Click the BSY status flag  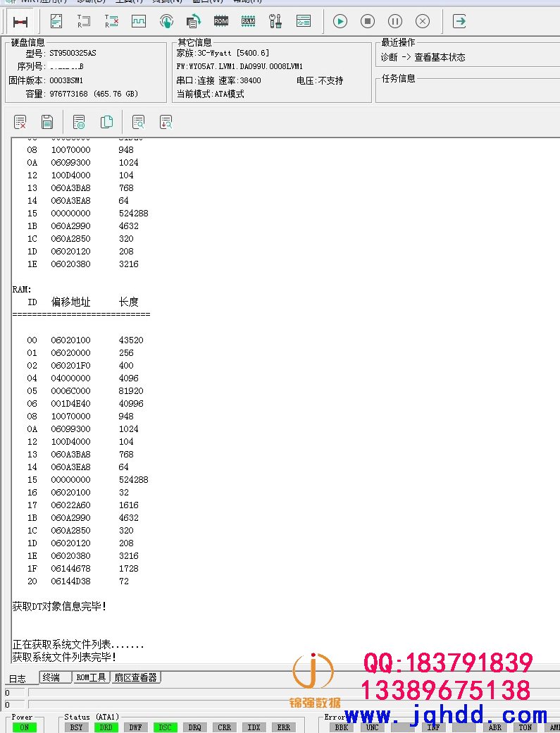tap(76, 727)
